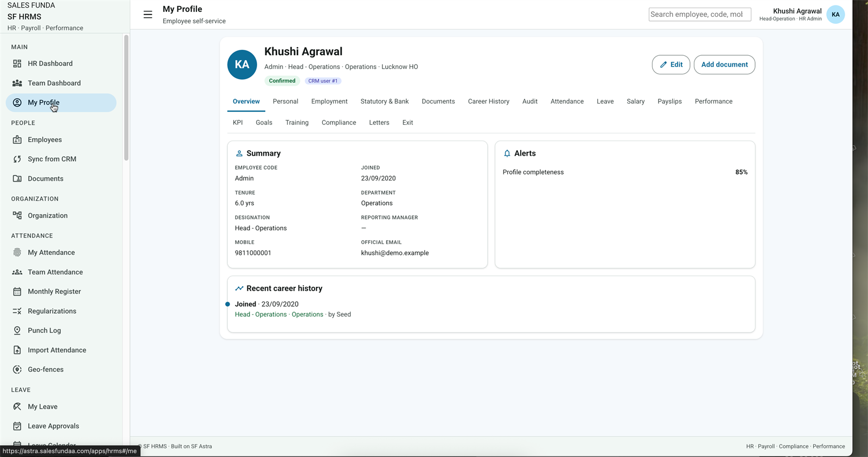Click the Team Dashboard people icon
868x457 pixels.
(17, 83)
